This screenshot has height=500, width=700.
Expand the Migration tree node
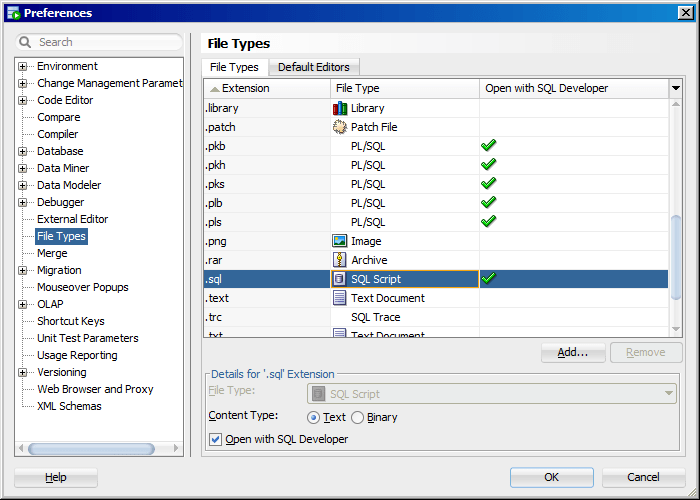click(x=22, y=271)
